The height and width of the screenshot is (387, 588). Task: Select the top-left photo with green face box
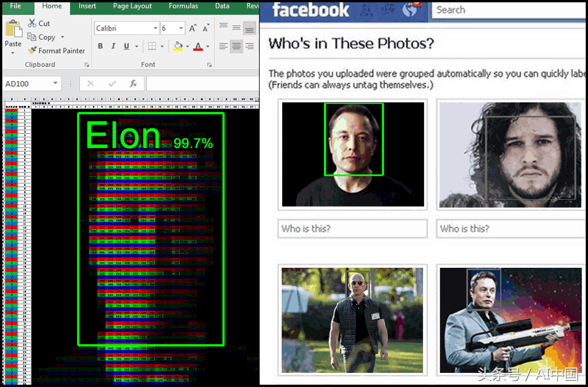353,154
